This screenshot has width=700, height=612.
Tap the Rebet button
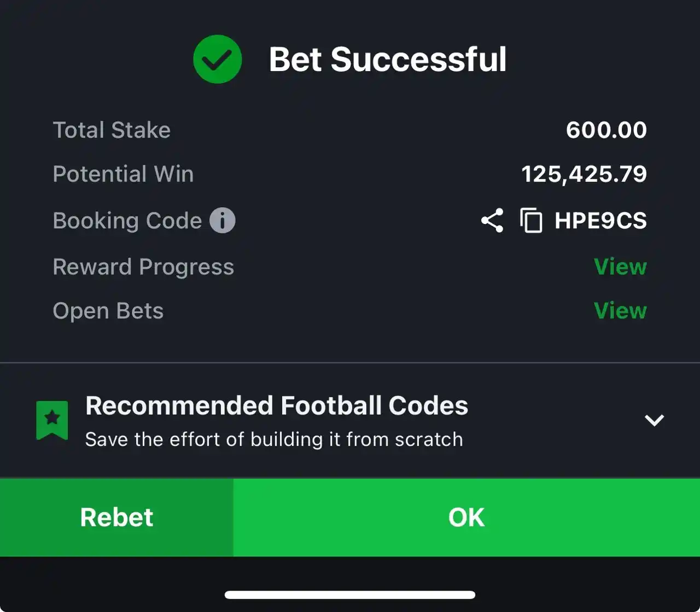click(x=116, y=517)
